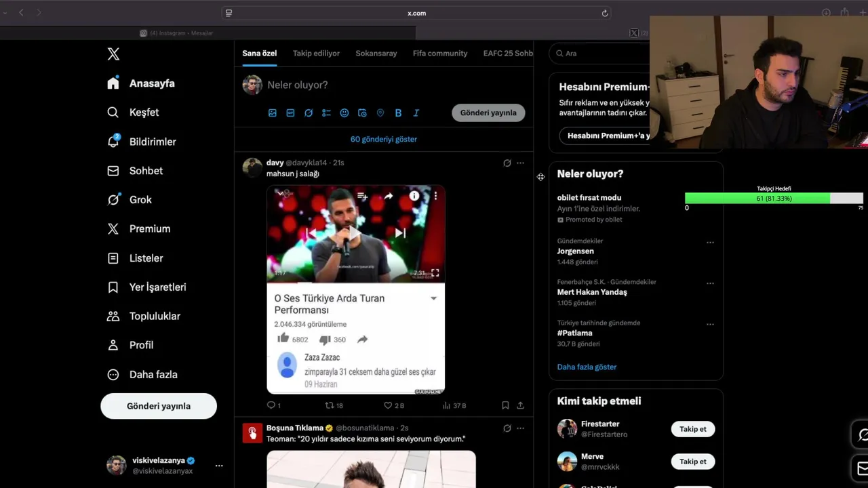Switch to Takip ediliyor tab
This screenshot has height=488, width=868.
[x=316, y=54]
